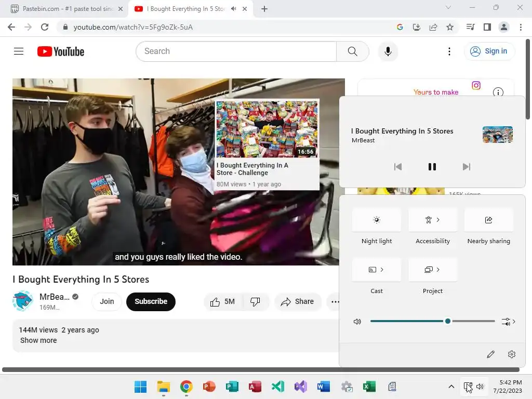532x399 pixels.
Task: Open Chrome media controls icon
Action: tap(470, 27)
